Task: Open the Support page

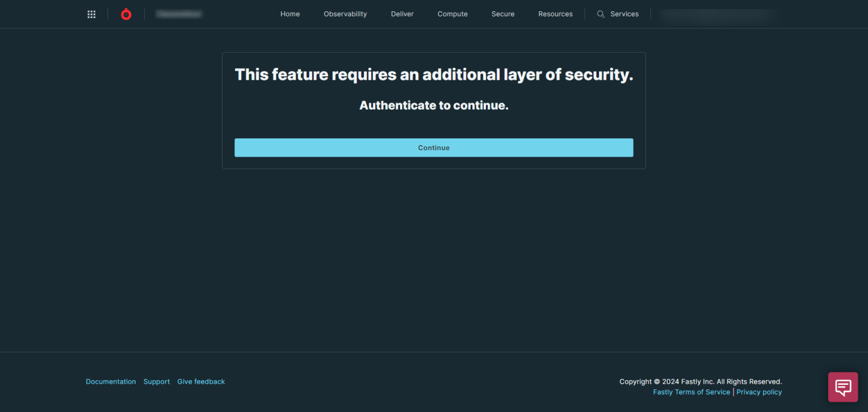Action: point(157,381)
